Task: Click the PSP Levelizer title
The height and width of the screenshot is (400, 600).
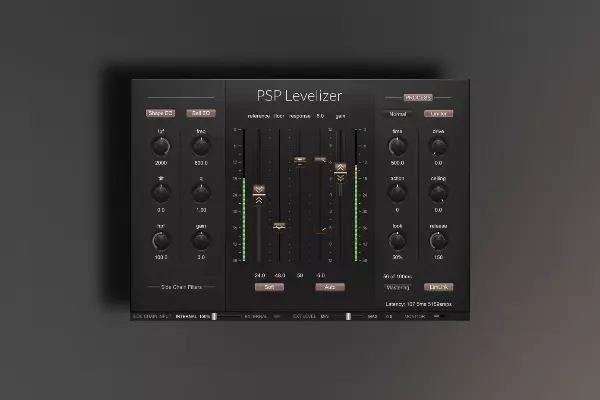Action: pyautogui.click(x=299, y=96)
